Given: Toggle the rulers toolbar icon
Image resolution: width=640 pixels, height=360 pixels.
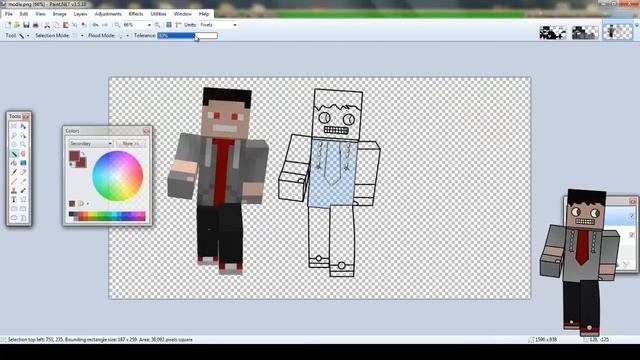Looking at the screenshot, I should 178,25.
